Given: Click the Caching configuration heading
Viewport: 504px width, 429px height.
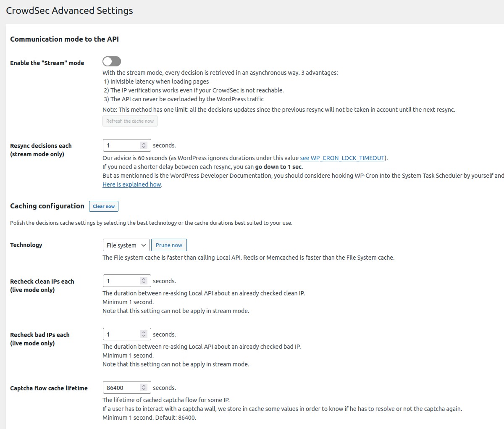Looking at the screenshot, I should pos(47,206).
